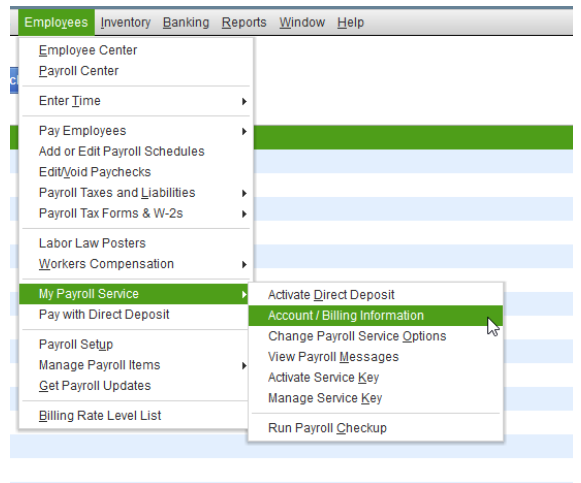This screenshot has width=581, height=483.
Task: Select Manage Service Key
Action: coord(376,398)
